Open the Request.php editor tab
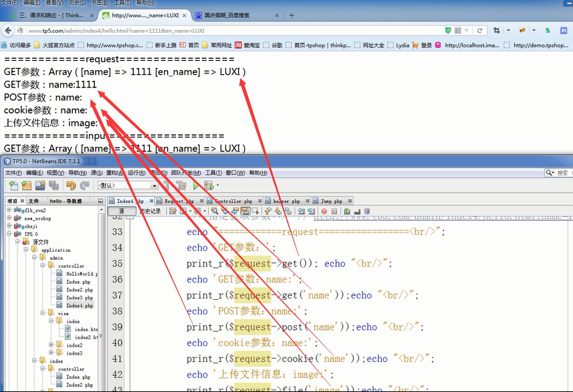The image size is (573, 392). 179,201
